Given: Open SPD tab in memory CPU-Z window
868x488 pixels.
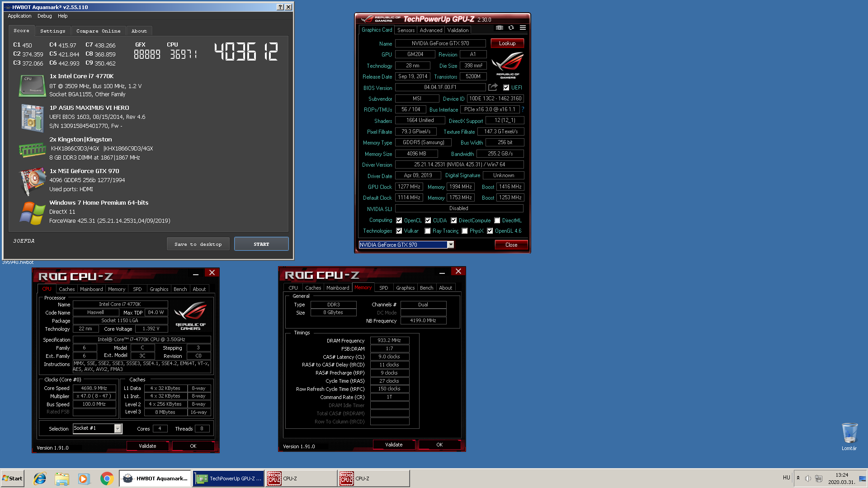Looking at the screenshot, I should point(383,288).
